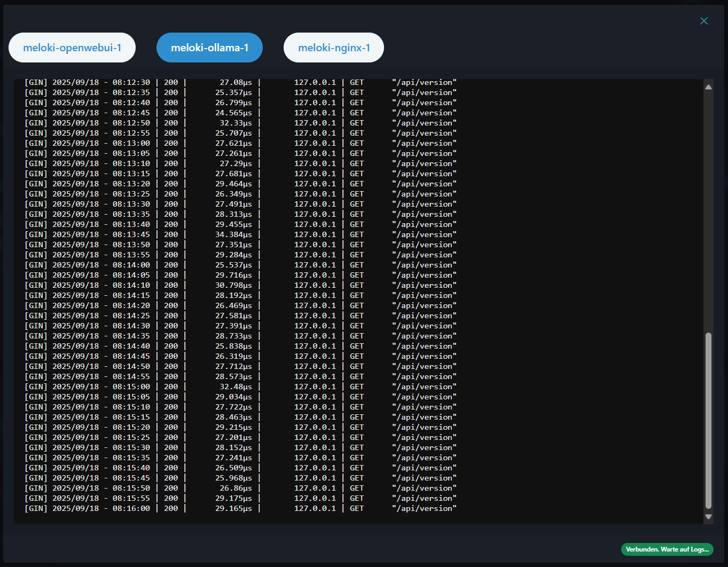Close the log viewer dialog

point(704,21)
